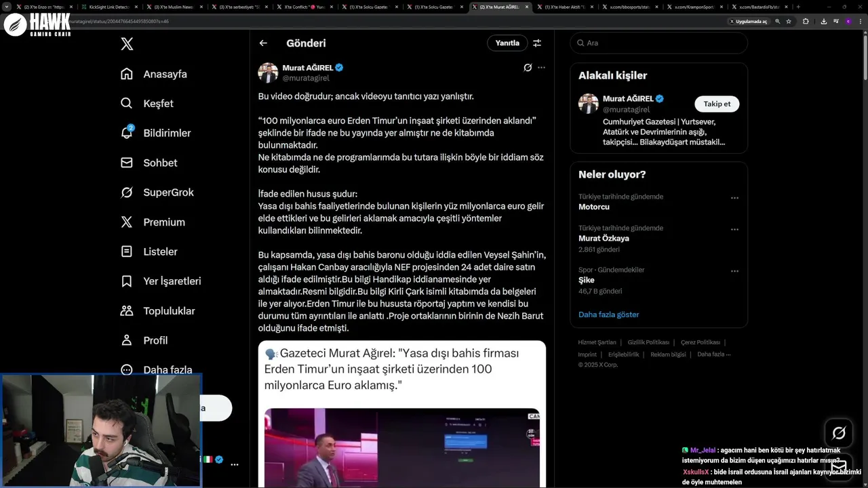Image resolution: width=868 pixels, height=488 pixels.
Task: Click Grok icon on Murat AĞIREL's post
Action: (x=528, y=68)
